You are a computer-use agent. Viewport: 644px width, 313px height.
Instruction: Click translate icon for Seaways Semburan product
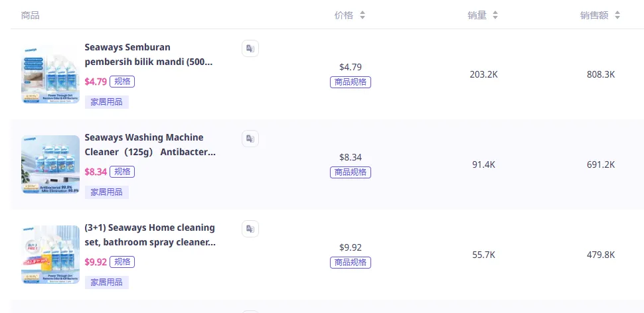coord(250,48)
